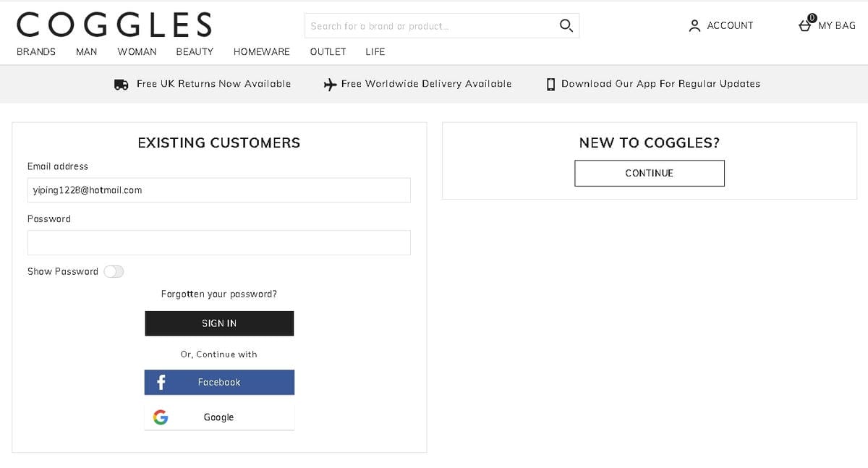Click the Password field label

pyautogui.click(x=49, y=219)
